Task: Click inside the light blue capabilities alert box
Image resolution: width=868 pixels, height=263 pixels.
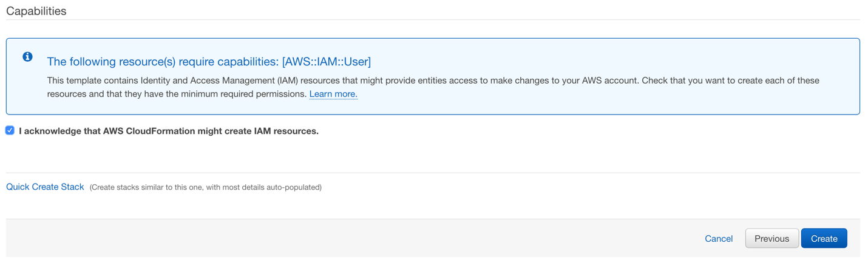Action: 433,76
